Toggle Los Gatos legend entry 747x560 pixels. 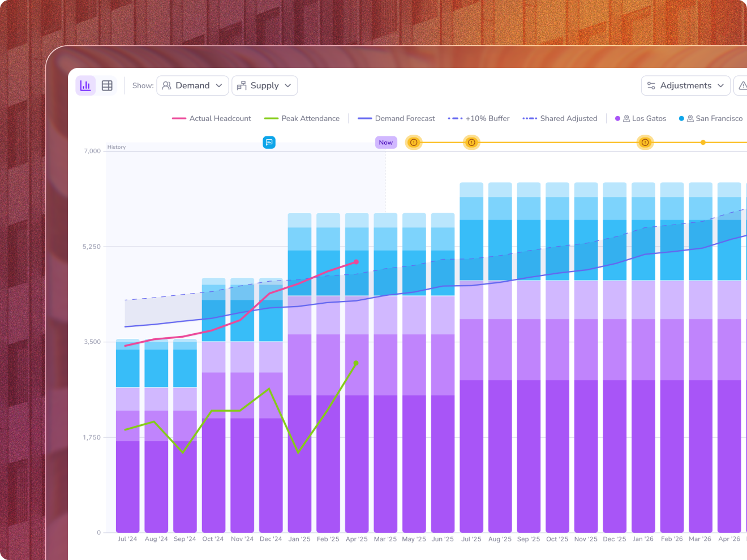pos(641,118)
